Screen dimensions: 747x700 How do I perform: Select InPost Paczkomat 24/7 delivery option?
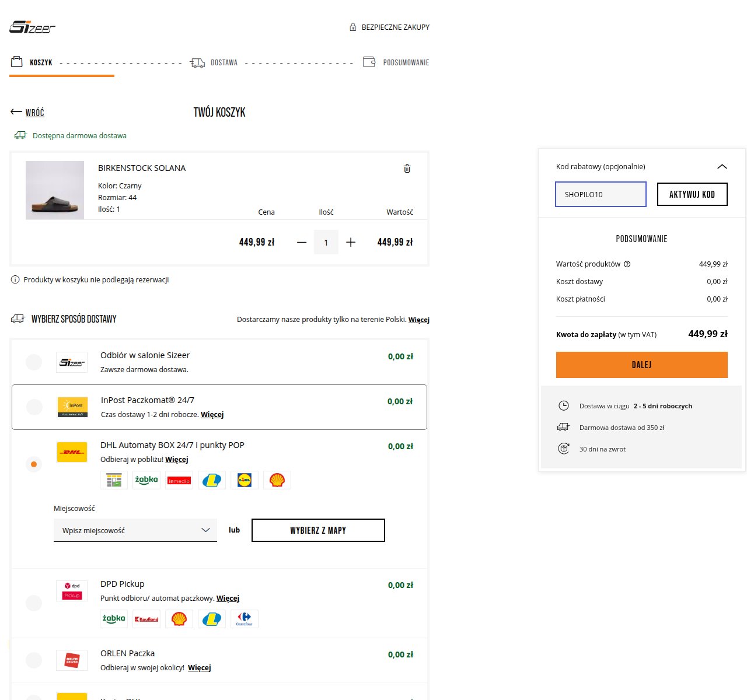34,407
